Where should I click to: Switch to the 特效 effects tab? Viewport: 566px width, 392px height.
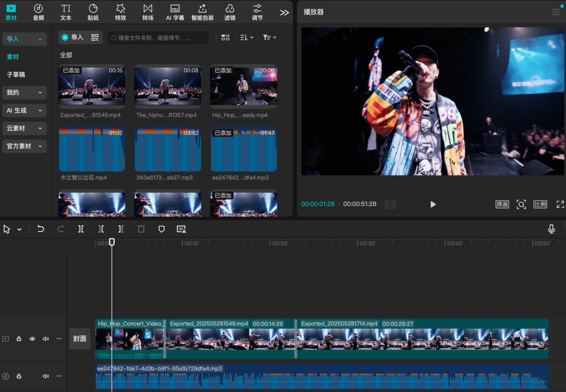[121, 12]
